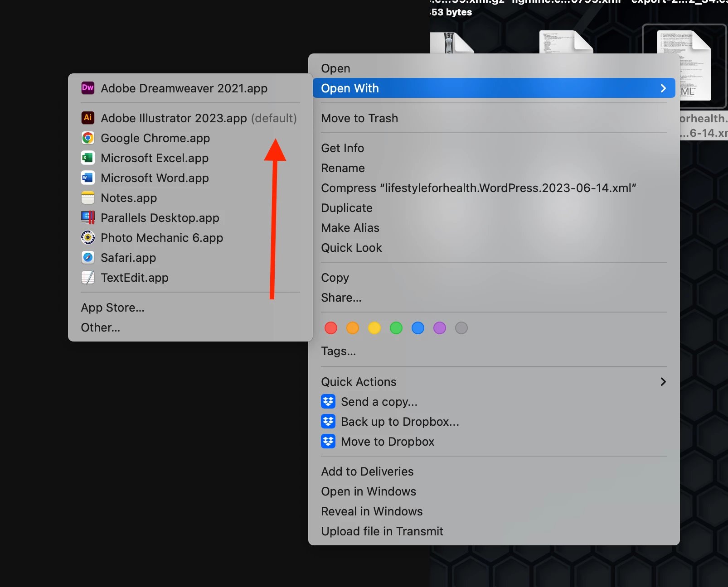The image size is (728, 587).
Task: Click the Google Chrome app icon
Action: (x=88, y=138)
